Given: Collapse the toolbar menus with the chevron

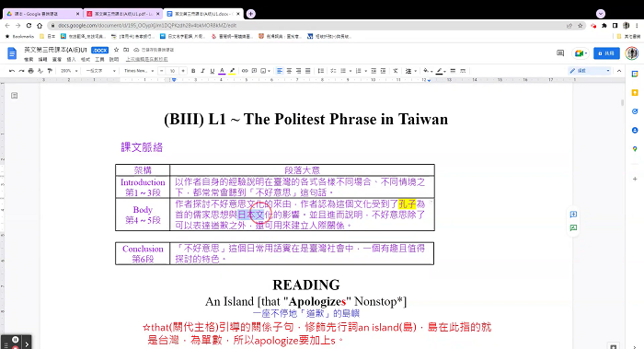Looking at the screenshot, I should click(x=619, y=71).
